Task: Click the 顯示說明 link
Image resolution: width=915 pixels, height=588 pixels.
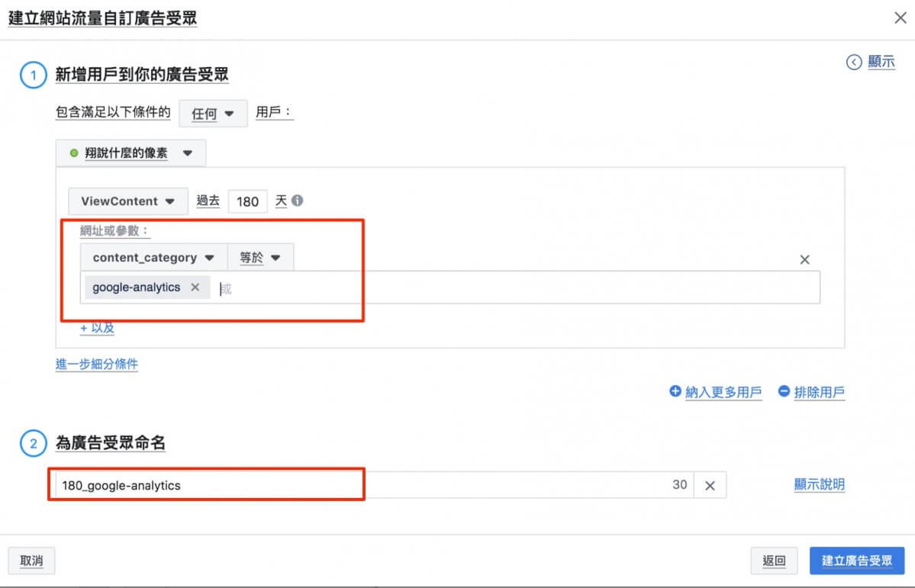Action: pos(819,484)
